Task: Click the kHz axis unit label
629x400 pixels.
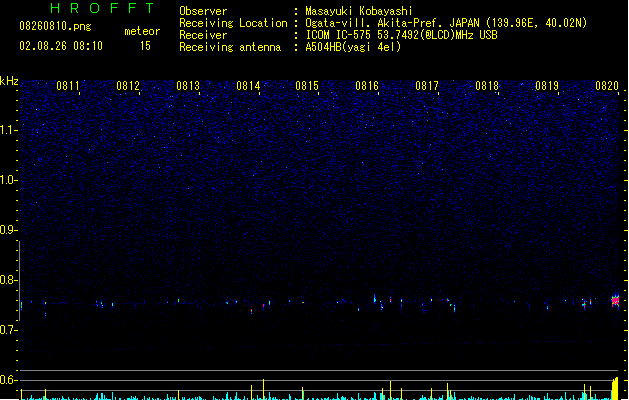Action: pos(9,81)
